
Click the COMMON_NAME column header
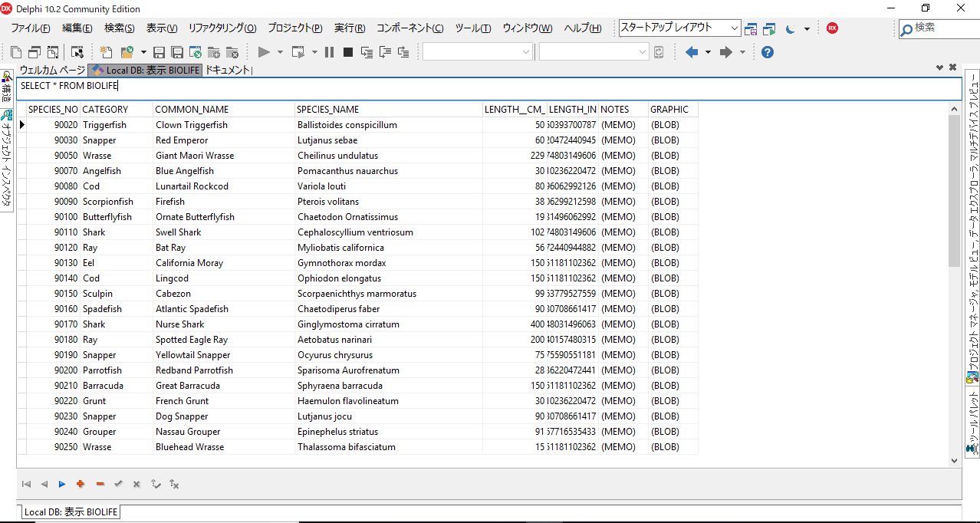[192, 110]
